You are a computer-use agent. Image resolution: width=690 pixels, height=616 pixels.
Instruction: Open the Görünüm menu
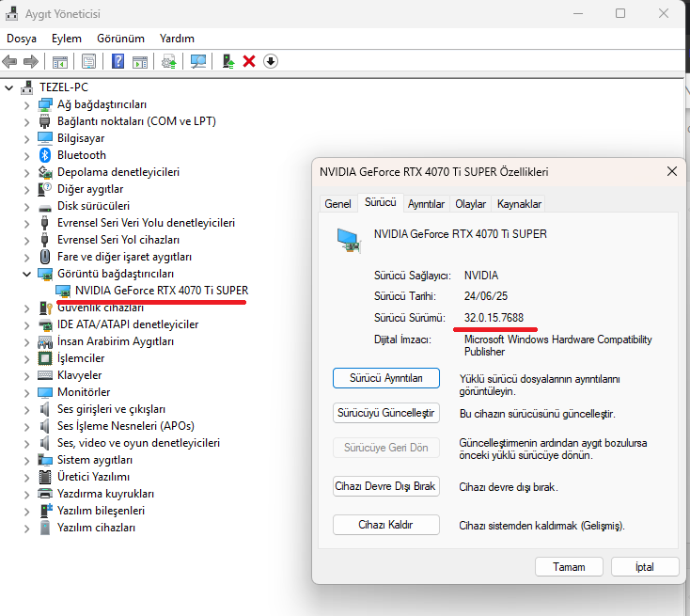pyautogui.click(x=120, y=39)
